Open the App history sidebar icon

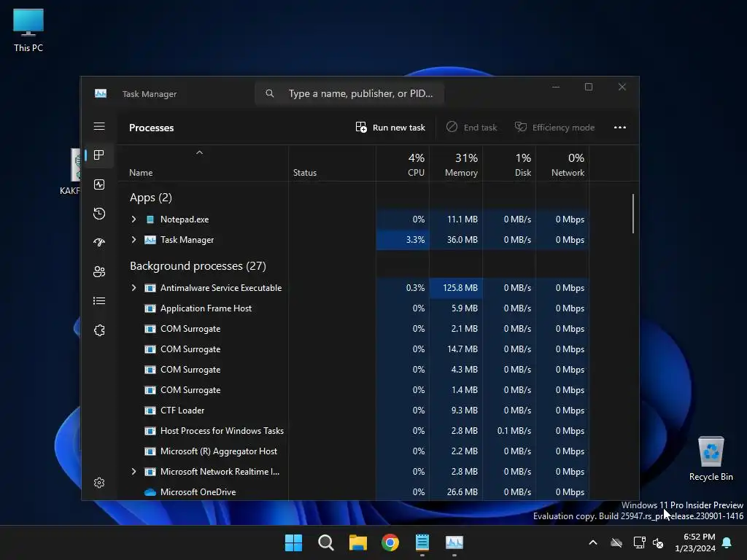coord(99,214)
